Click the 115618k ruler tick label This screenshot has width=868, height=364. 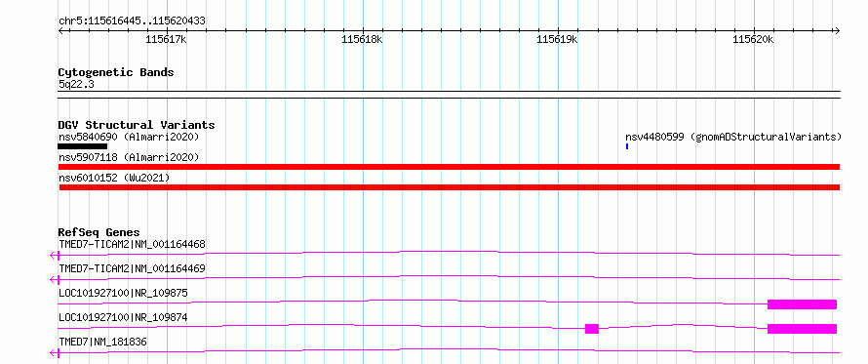(362, 39)
